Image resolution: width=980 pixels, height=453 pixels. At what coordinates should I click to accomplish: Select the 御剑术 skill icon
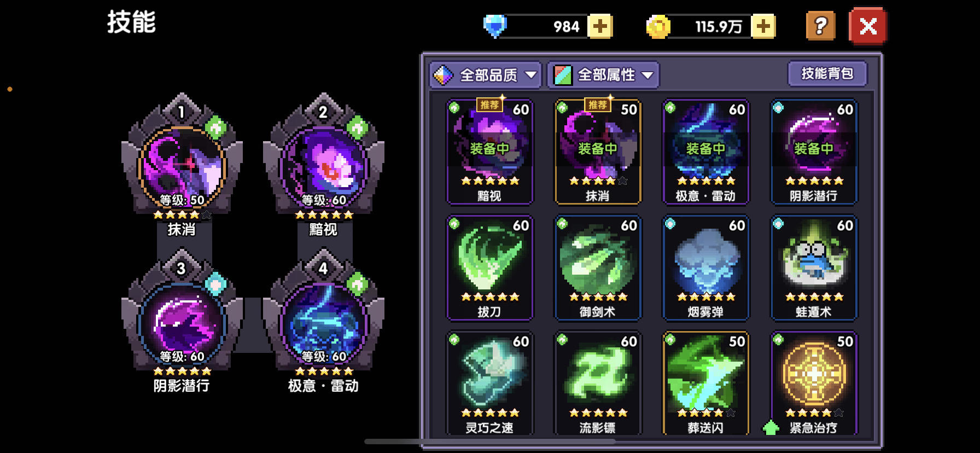pyautogui.click(x=598, y=268)
